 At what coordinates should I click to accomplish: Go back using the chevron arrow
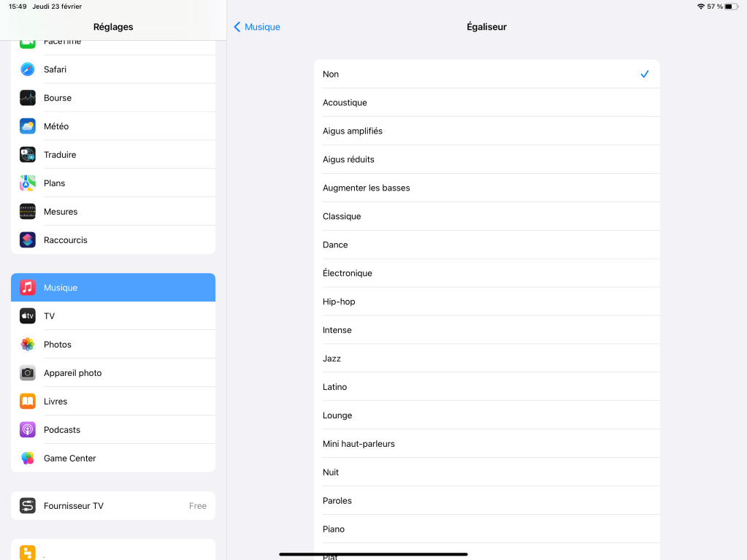(x=237, y=27)
